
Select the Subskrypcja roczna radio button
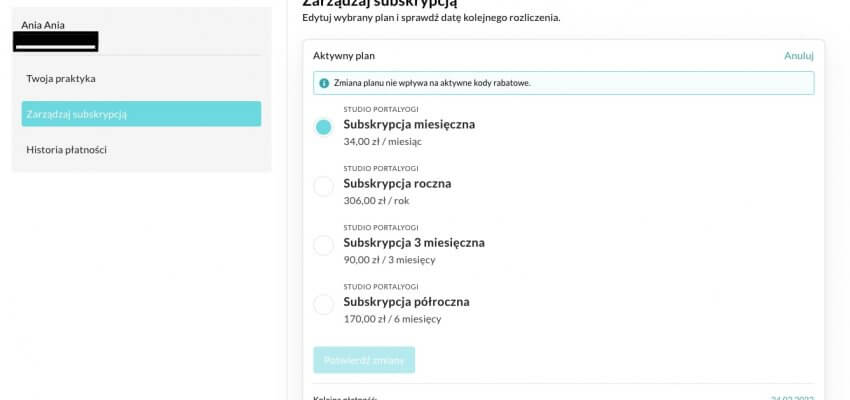pyautogui.click(x=323, y=186)
